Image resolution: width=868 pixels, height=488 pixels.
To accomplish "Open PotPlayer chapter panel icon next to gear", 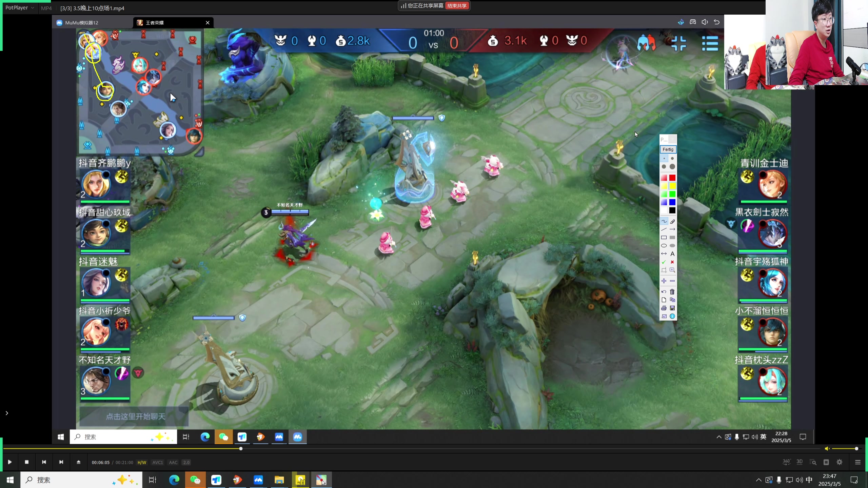I will pos(826,462).
